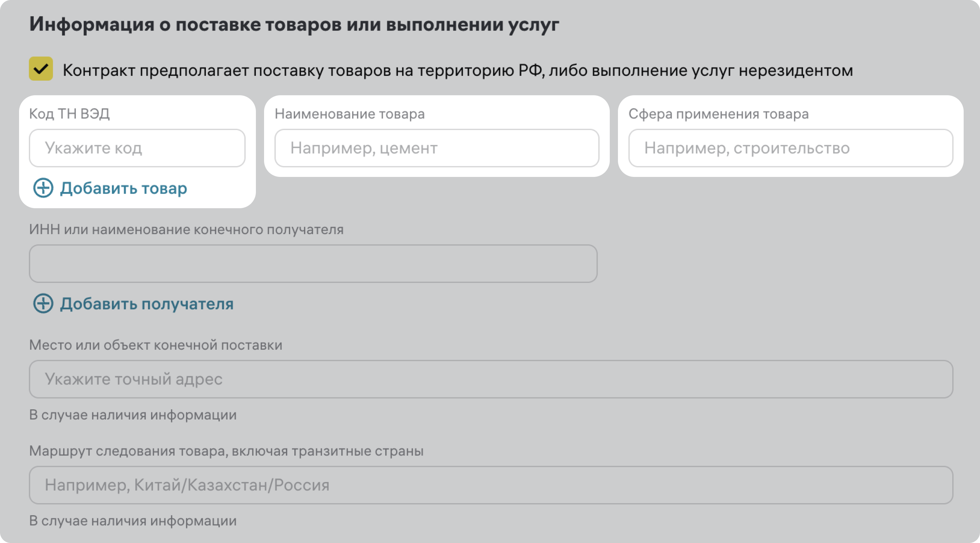The image size is (980, 543).
Task: Click the hint text below the delivery address field
Action: tap(133, 415)
